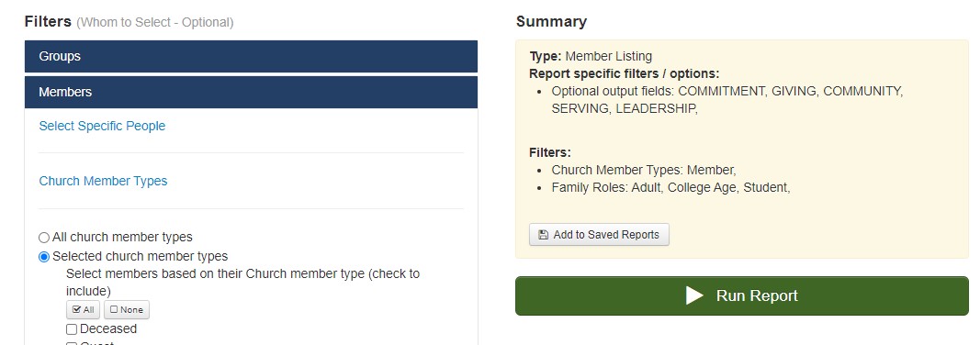This screenshot has height=345, width=980.
Task: Click the floppy disk save icon
Action: click(x=543, y=235)
